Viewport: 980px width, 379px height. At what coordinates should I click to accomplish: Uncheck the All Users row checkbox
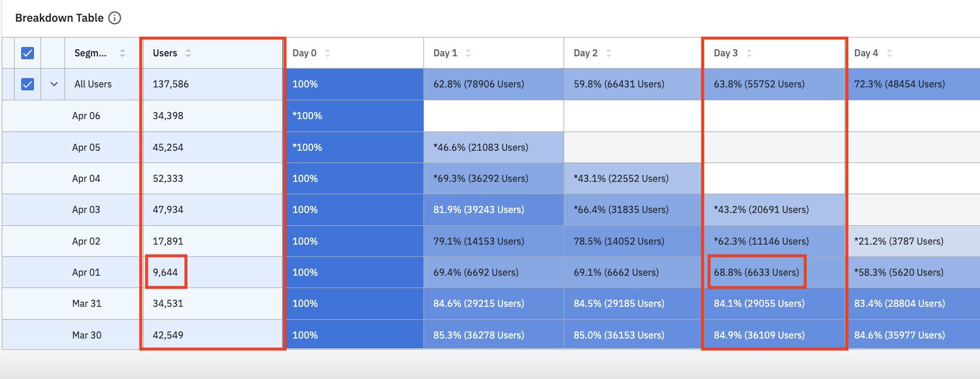click(x=28, y=84)
